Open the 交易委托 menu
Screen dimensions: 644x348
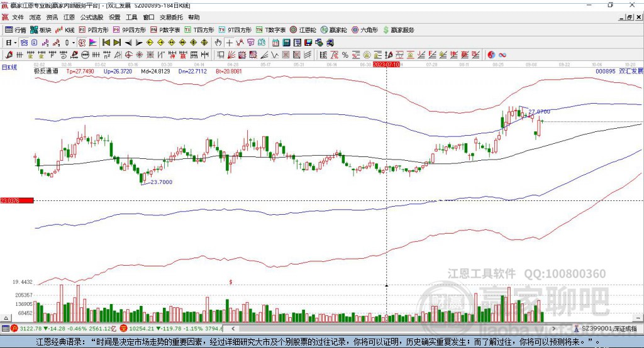171,17
